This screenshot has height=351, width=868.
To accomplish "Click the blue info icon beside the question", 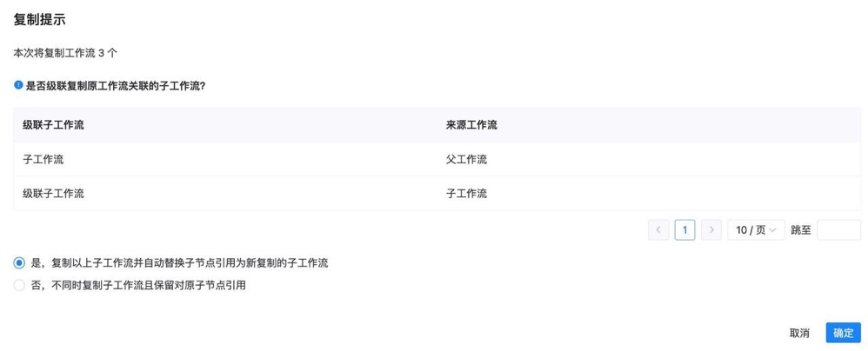I will (x=18, y=85).
